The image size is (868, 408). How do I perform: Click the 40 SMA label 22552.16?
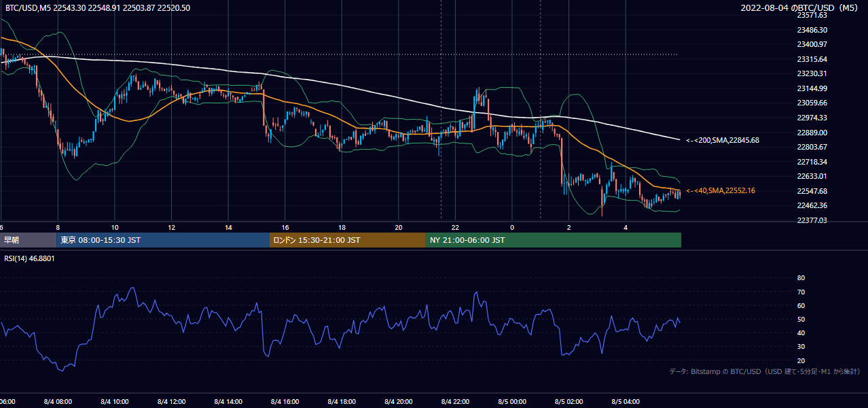point(721,191)
